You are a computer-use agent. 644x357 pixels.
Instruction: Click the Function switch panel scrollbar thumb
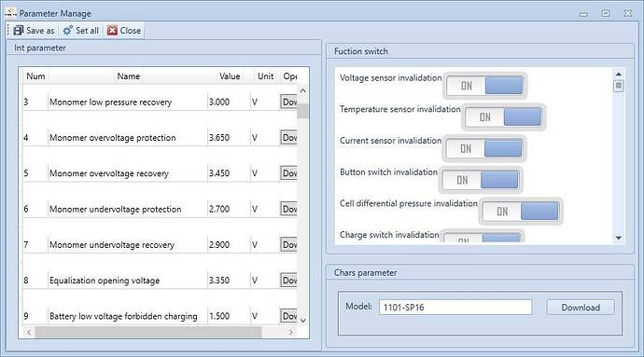[x=619, y=86]
